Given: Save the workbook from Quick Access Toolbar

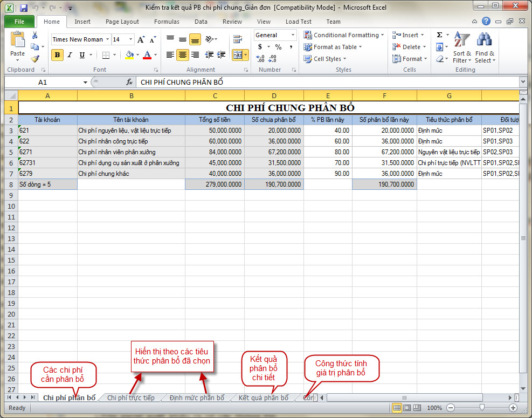Looking at the screenshot, I should click(x=23, y=8).
